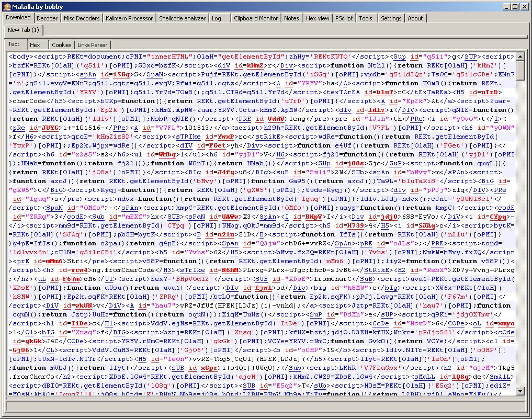
Task: Open the Decoder tab
Action: tap(47, 18)
